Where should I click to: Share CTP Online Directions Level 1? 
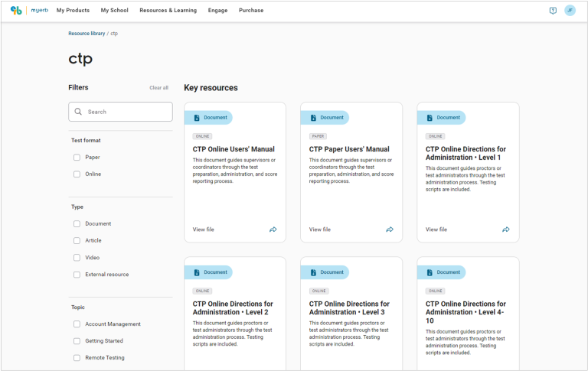(505, 229)
